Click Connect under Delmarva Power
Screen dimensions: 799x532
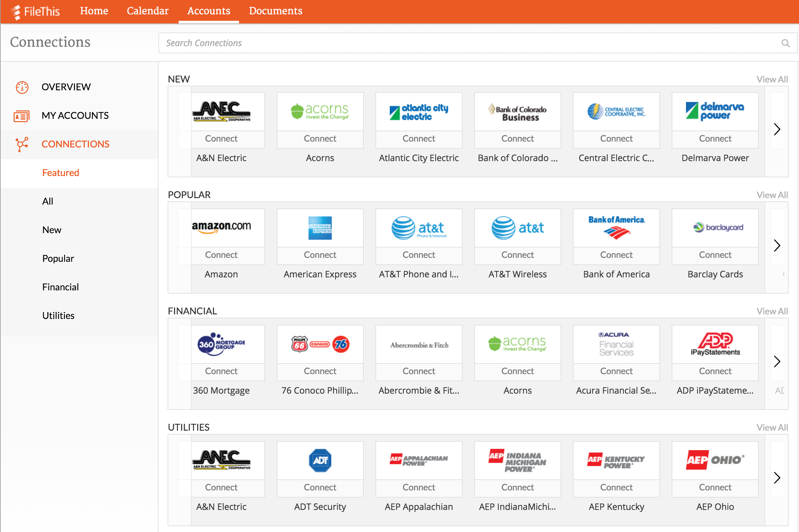715,139
